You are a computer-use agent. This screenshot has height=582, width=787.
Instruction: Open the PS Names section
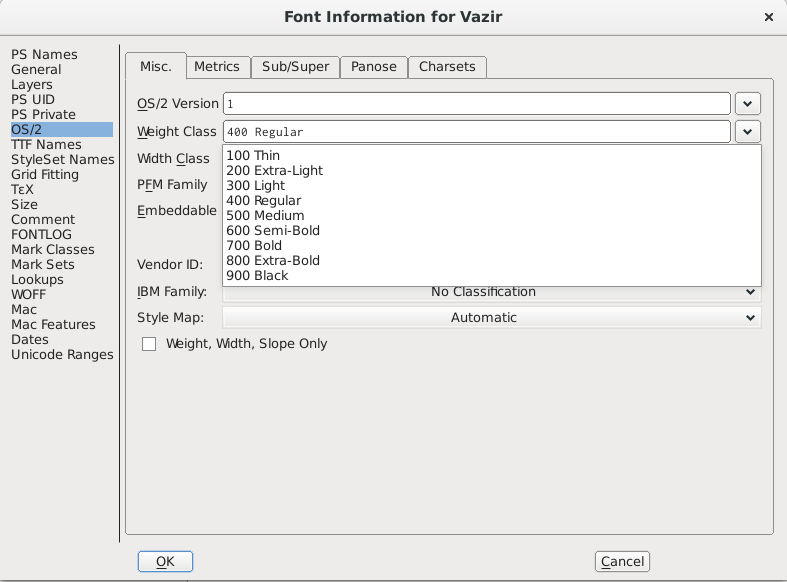44,54
